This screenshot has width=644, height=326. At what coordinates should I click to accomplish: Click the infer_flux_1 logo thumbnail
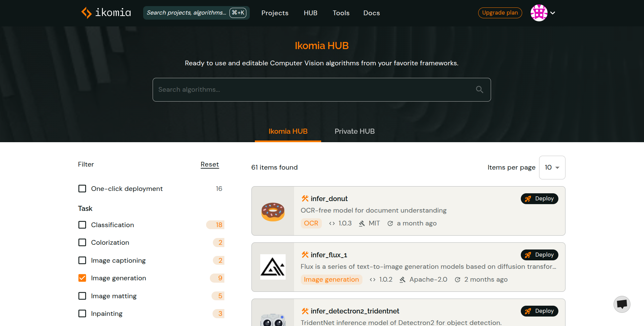click(x=273, y=267)
